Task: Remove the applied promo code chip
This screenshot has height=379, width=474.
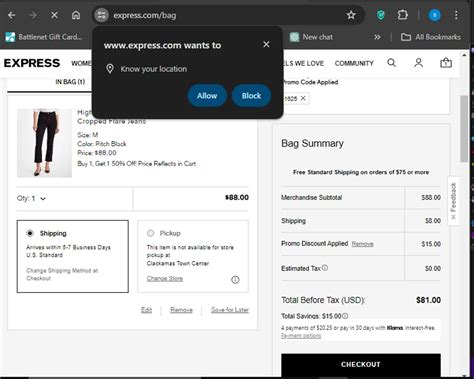Action: pyautogui.click(x=303, y=98)
